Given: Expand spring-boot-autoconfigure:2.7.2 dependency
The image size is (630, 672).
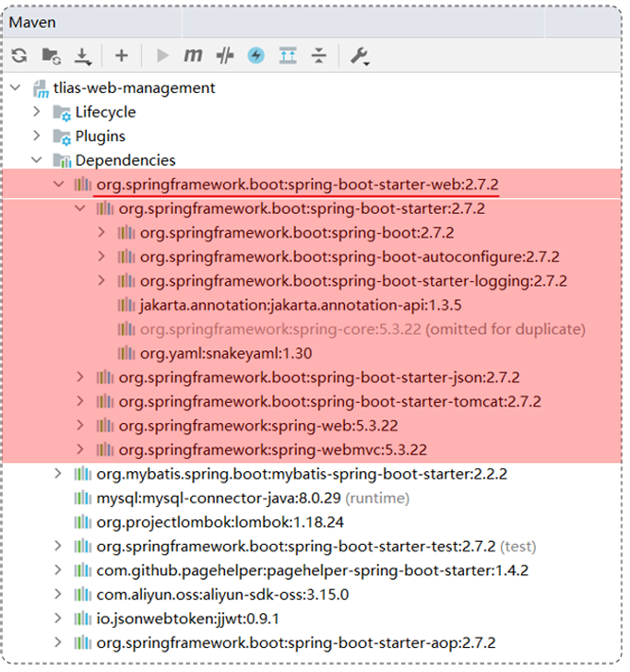Looking at the screenshot, I should [101, 256].
